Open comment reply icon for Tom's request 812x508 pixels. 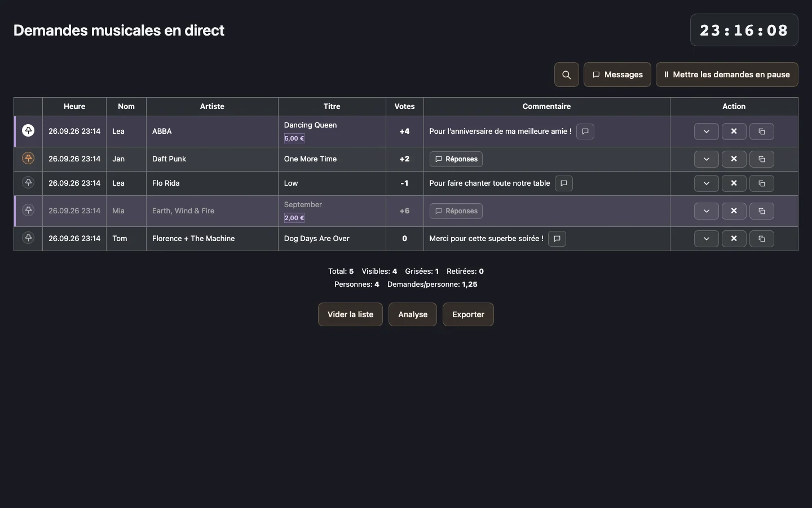pyautogui.click(x=557, y=239)
